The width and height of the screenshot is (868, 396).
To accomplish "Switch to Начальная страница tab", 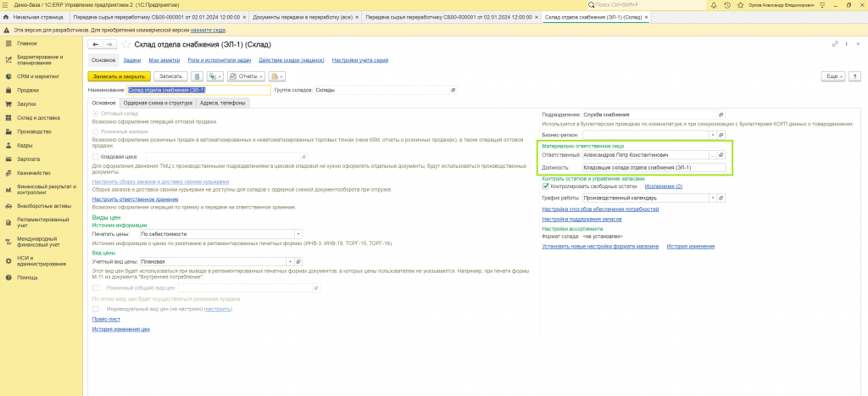I will 33,17.
